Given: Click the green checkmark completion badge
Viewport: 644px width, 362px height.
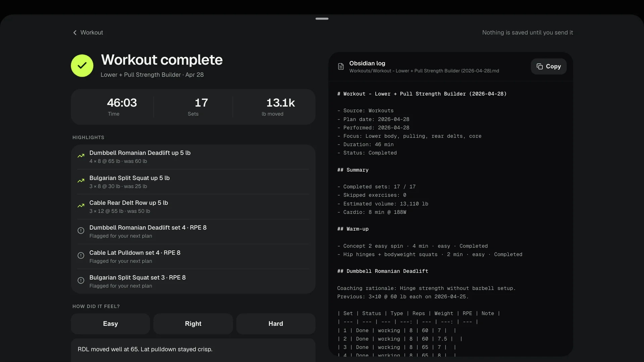Looking at the screenshot, I should pyautogui.click(x=82, y=66).
